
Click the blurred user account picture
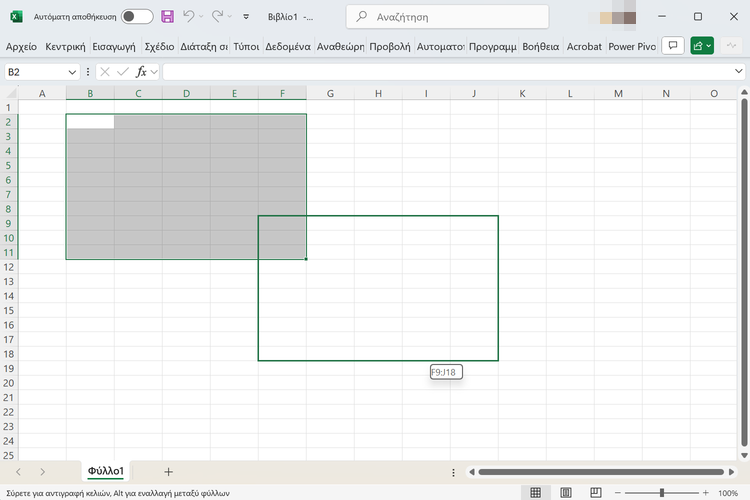click(618, 17)
